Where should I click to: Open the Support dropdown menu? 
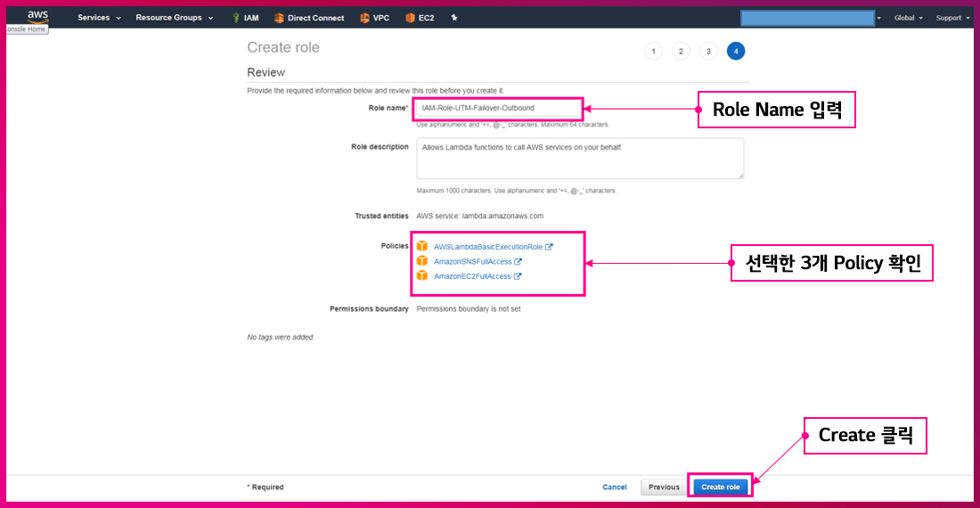952,18
